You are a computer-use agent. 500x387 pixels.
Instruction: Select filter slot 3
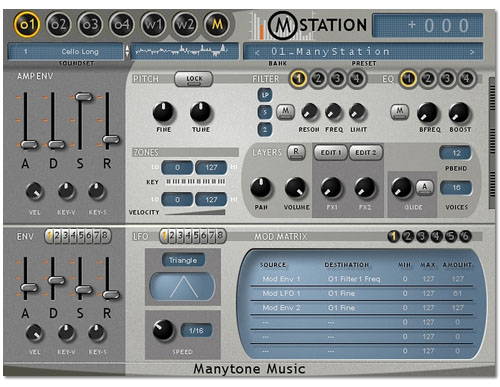click(x=337, y=79)
